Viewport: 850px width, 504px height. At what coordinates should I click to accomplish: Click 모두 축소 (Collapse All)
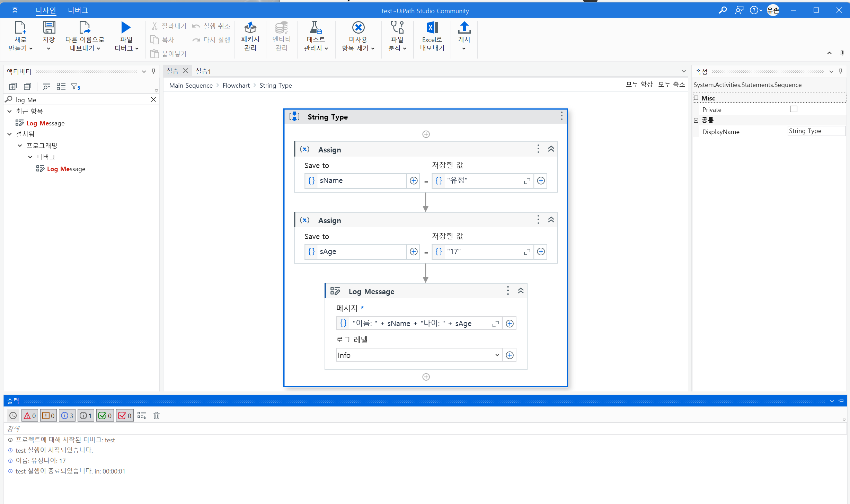coord(672,85)
